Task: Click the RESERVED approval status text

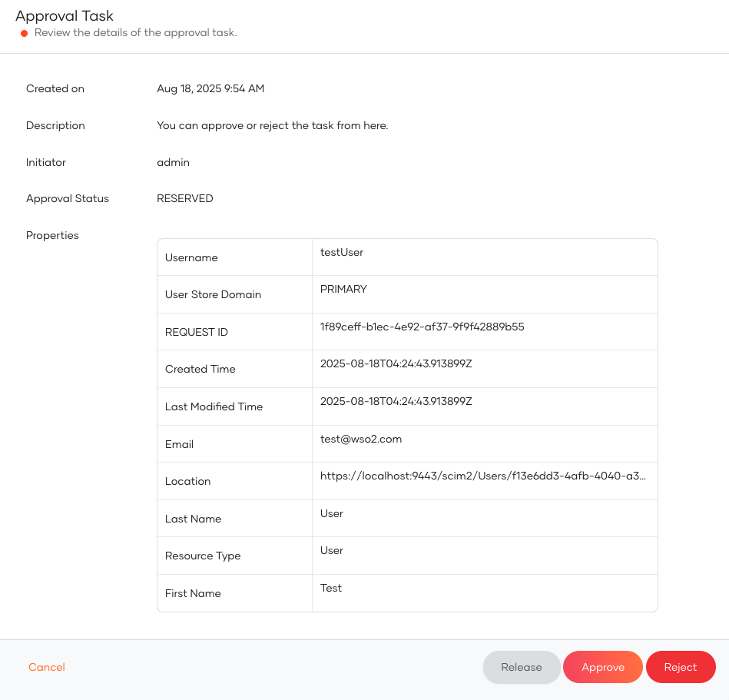Action: [x=185, y=198]
